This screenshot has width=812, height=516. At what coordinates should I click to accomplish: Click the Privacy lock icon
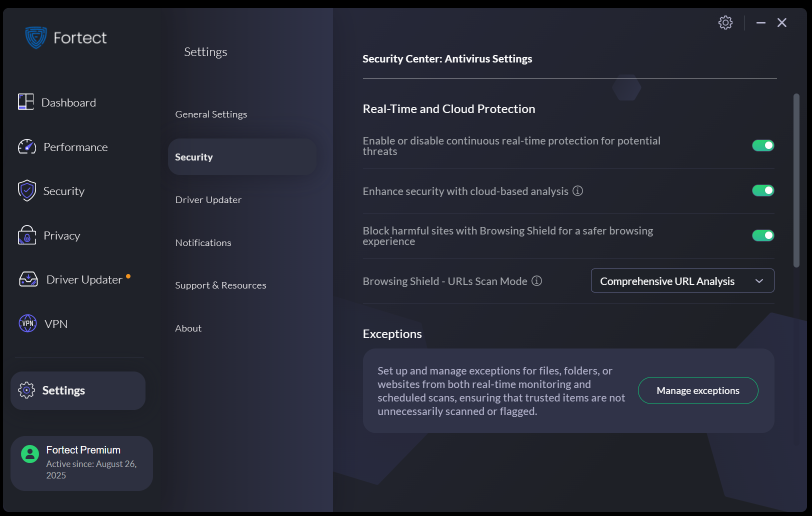coord(27,235)
